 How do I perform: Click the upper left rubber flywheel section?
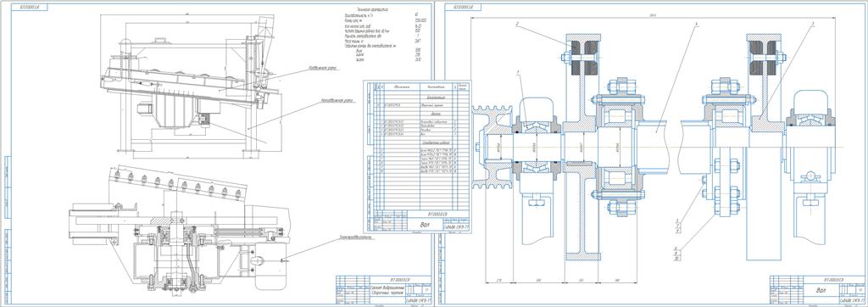(x=583, y=58)
